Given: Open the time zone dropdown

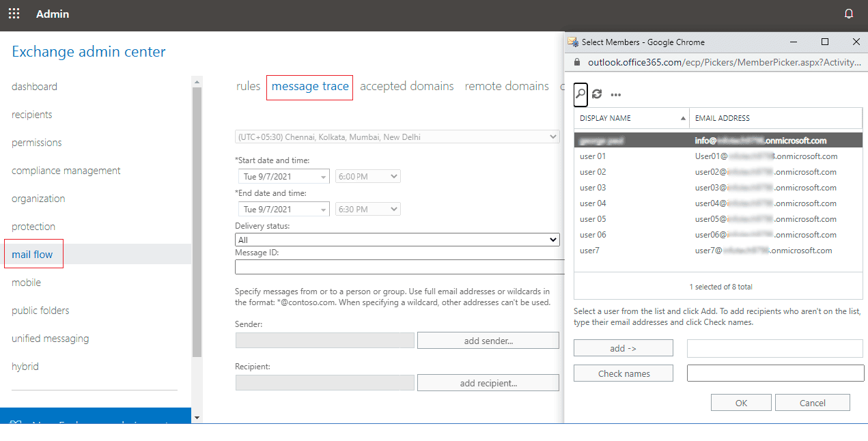Looking at the screenshot, I should (397, 137).
